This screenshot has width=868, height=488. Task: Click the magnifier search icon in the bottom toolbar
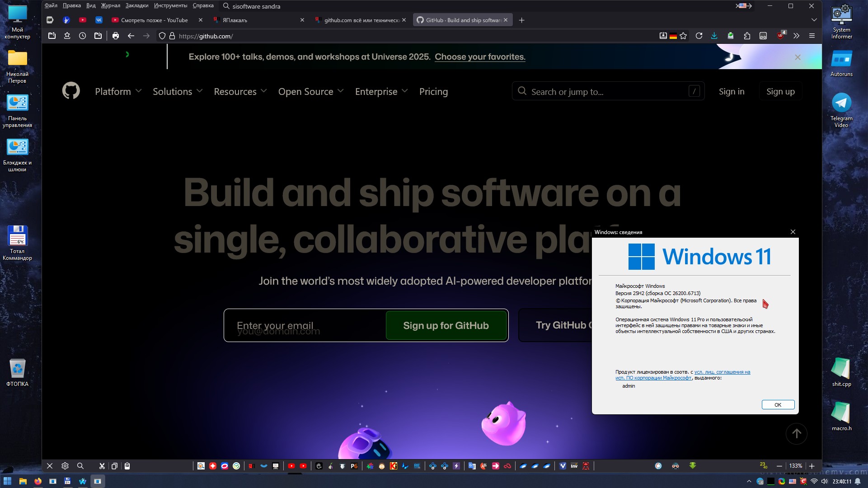(80, 466)
